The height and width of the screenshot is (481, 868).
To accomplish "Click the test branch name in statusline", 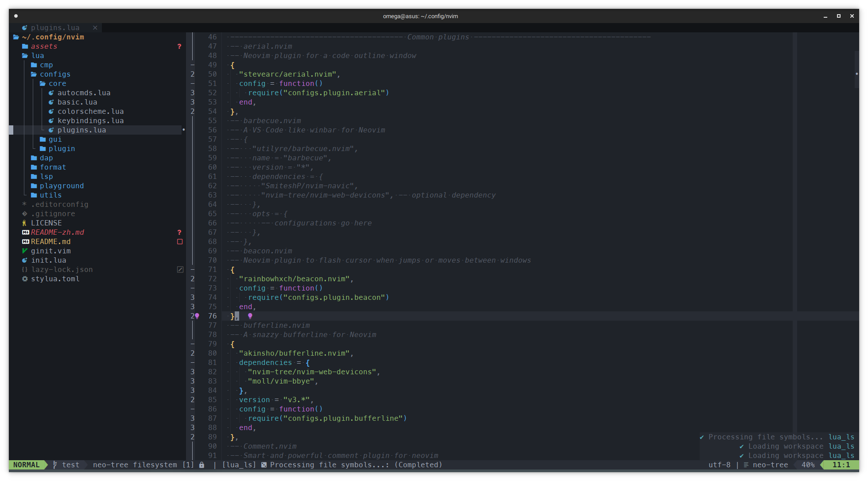I will tap(71, 465).
